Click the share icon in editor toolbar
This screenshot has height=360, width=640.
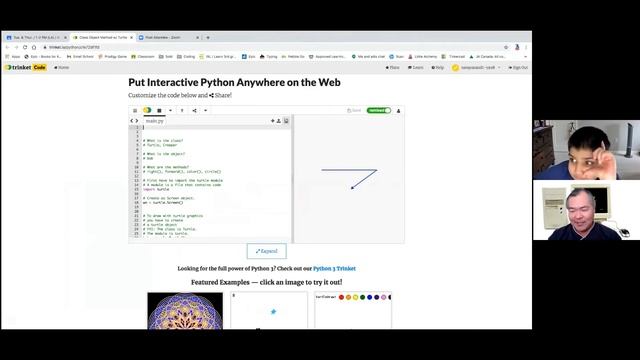[194, 111]
